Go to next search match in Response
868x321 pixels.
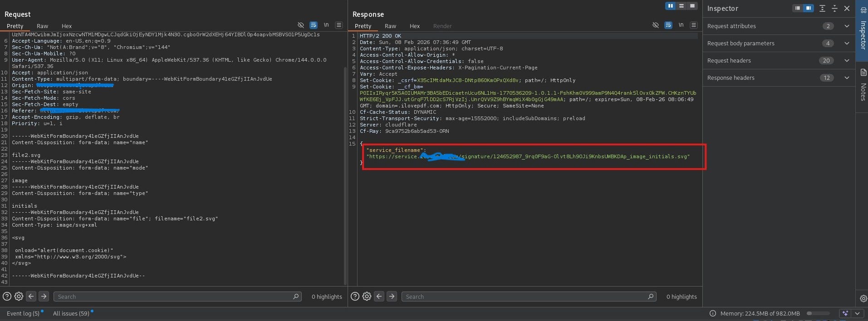pos(392,297)
